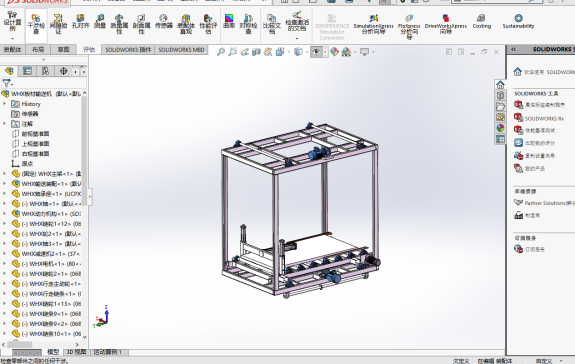Switch to the 评估 (Evaluate) tab
Image resolution: width=575 pixels, height=364 pixels.
coord(89,49)
